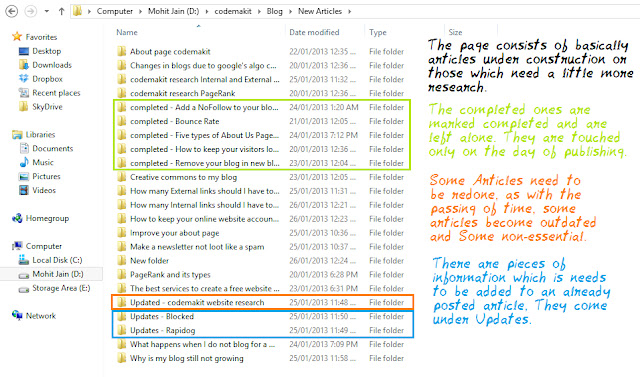Select How many External links folder
The image size is (640, 377).
[204, 191]
